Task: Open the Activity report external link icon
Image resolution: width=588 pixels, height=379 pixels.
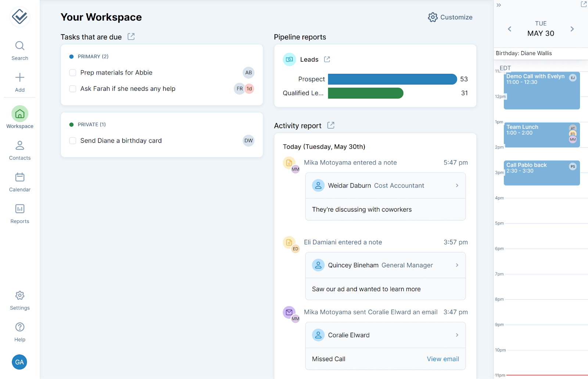Action: coord(330,125)
